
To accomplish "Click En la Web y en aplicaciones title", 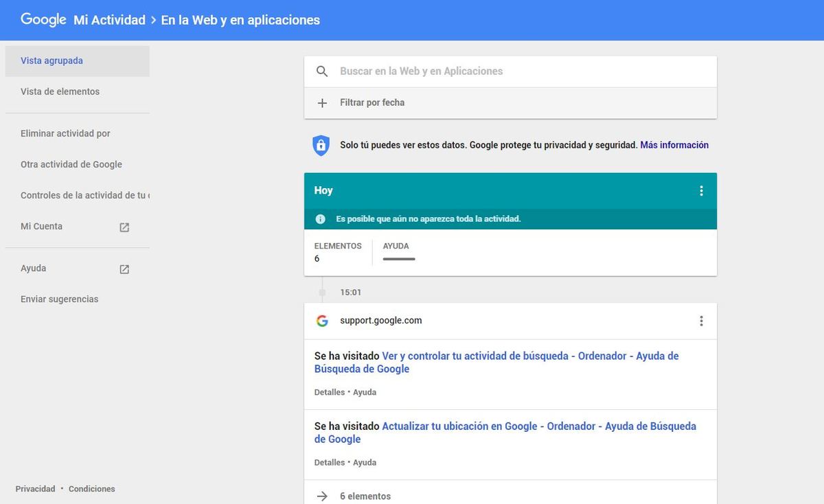I will (x=240, y=20).
